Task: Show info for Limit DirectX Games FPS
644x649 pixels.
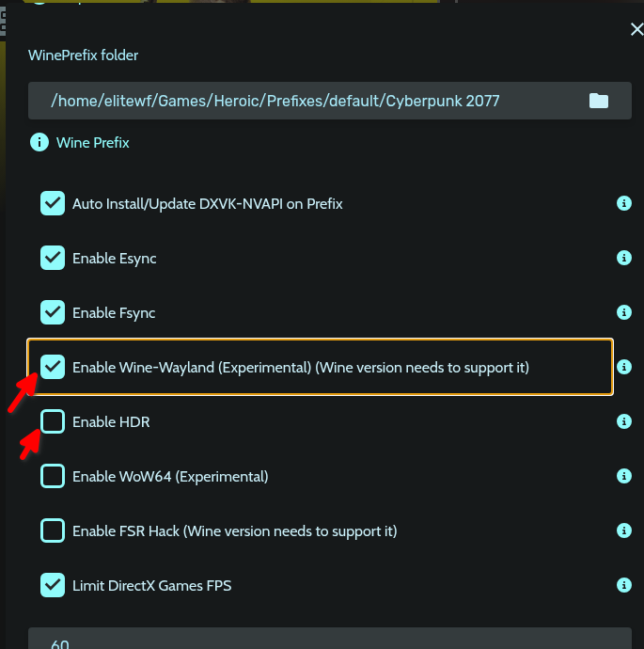Action: [623, 585]
